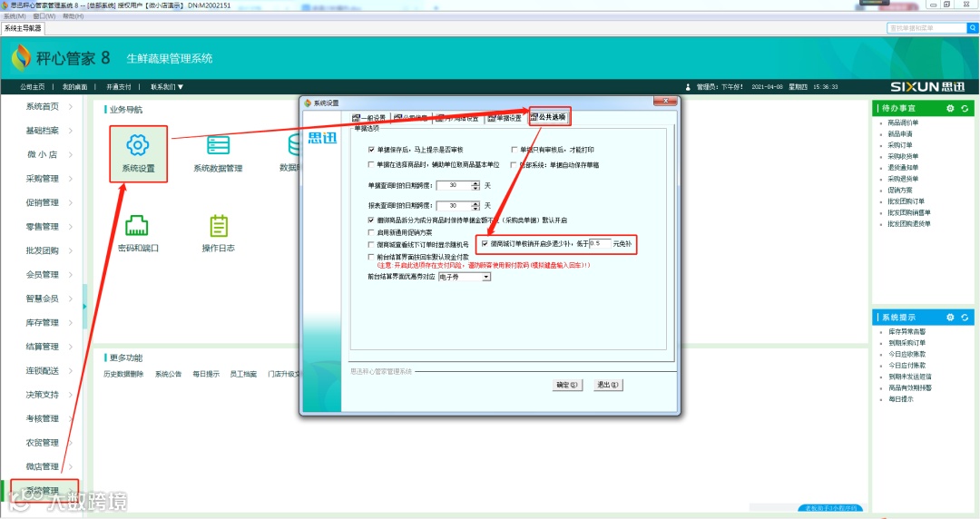Open 历史数据删除 under 更多功能
This screenshot has height=519, width=980.
click(x=123, y=374)
